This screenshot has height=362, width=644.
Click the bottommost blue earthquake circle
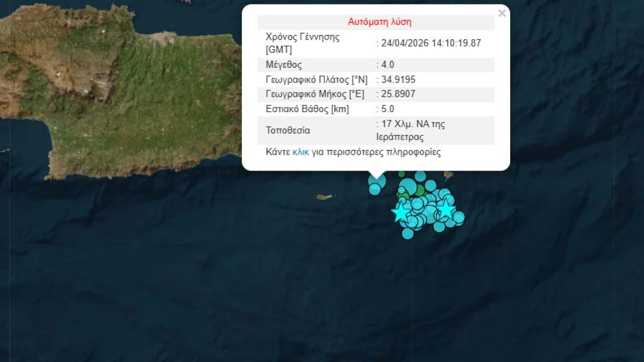tap(408, 233)
